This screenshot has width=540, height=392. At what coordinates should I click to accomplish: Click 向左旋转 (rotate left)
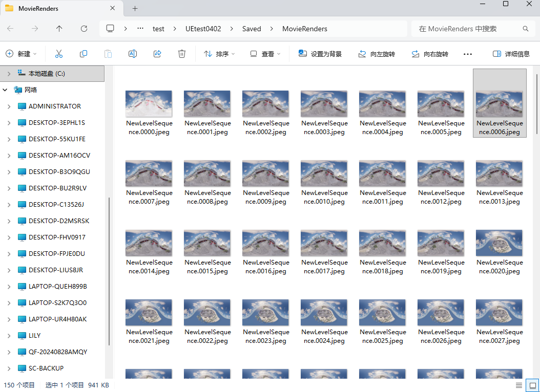click(377, 54)
